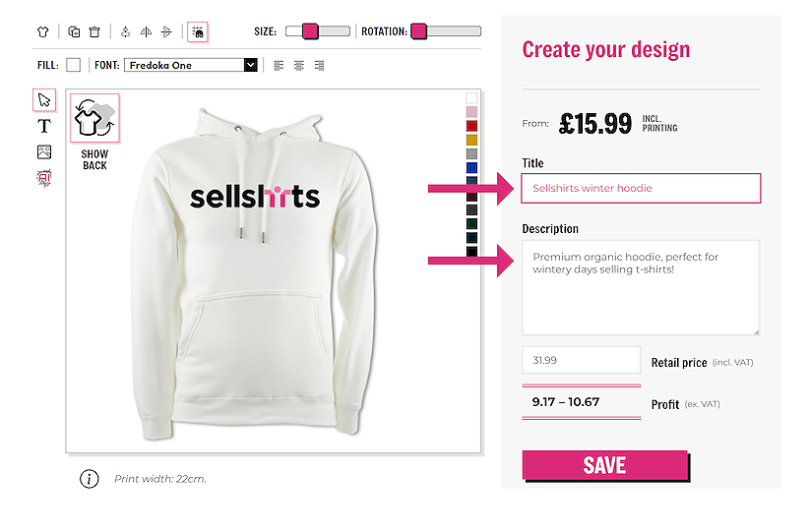Open the Fredoka One font dropdown
The width and height of the screenshot is (811, 532).
[x=250, y=65]
